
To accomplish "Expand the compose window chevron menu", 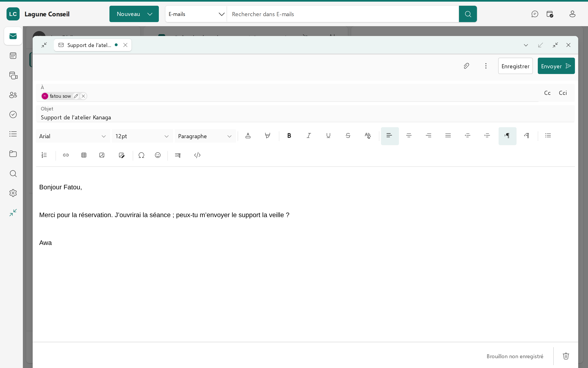I will pos(526,45).
